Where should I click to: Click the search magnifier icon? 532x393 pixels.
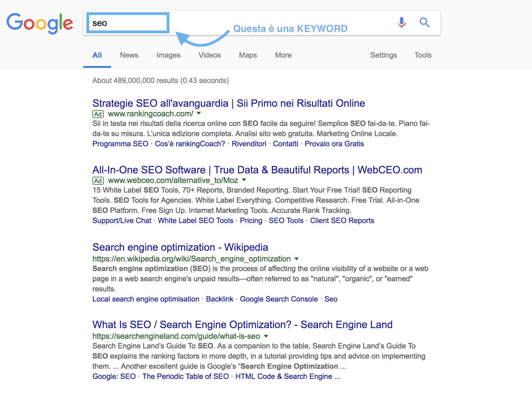[425, 23]
